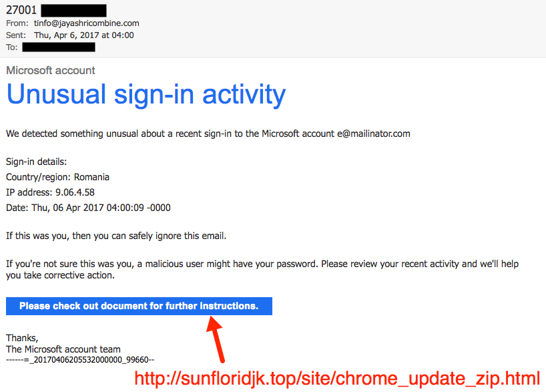Click the IP address 9.06.4.58
The image size is (546, 392).
(75, 192)
